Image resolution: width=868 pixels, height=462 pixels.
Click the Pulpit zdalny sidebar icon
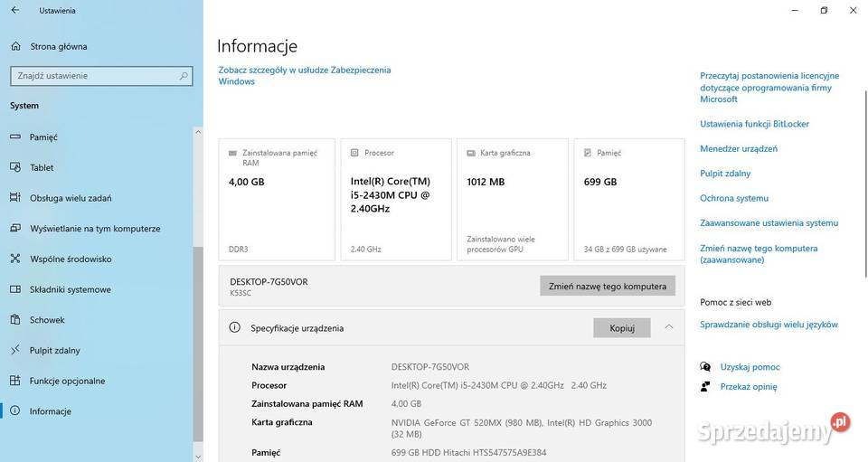(15, 350)
